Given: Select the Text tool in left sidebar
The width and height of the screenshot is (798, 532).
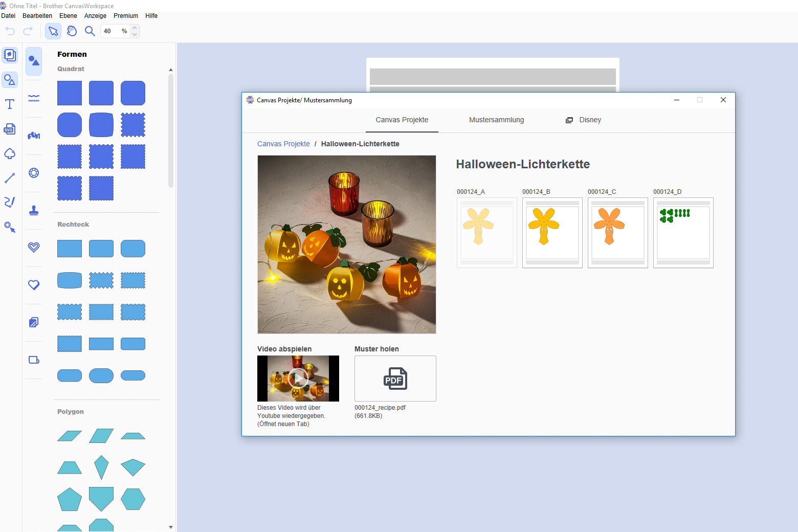Looking at the screenshot, I should [x=10, y=104].
